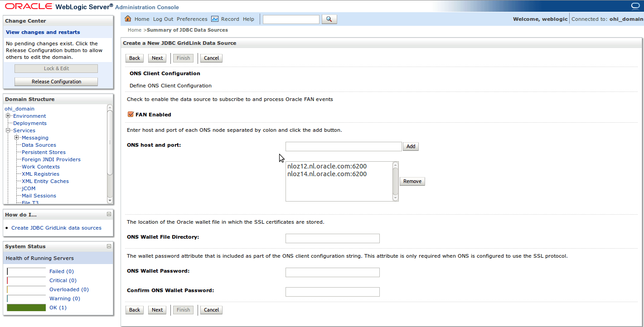Focus the search text field
644x327 pixels.
pyautogui.click(x=291, y=19)
